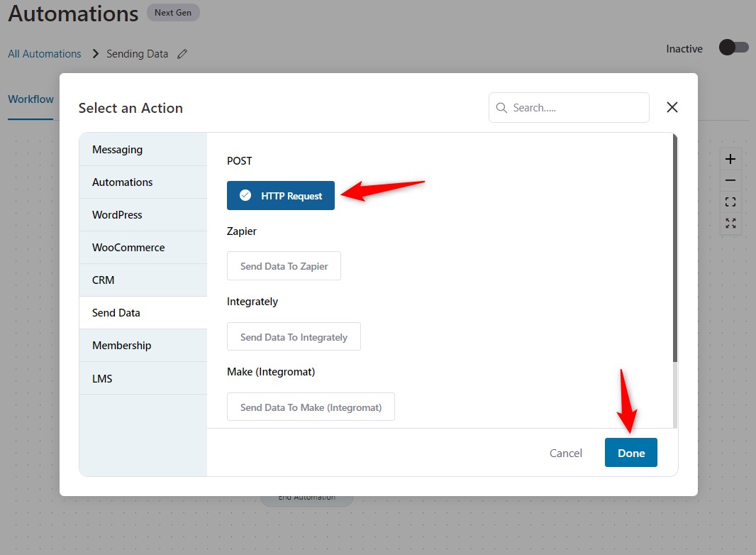Viewport: 756px width, 555px height.
Task: Click the fullscreen expand canvas icon
Action: (730, 224)
